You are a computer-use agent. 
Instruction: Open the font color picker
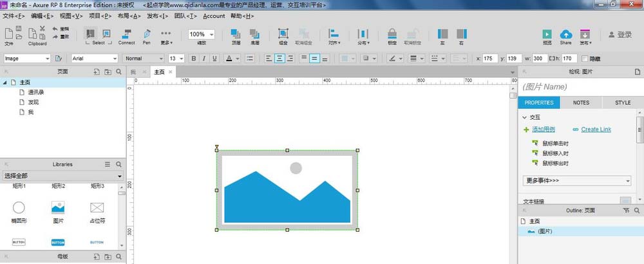click(230, 59)
